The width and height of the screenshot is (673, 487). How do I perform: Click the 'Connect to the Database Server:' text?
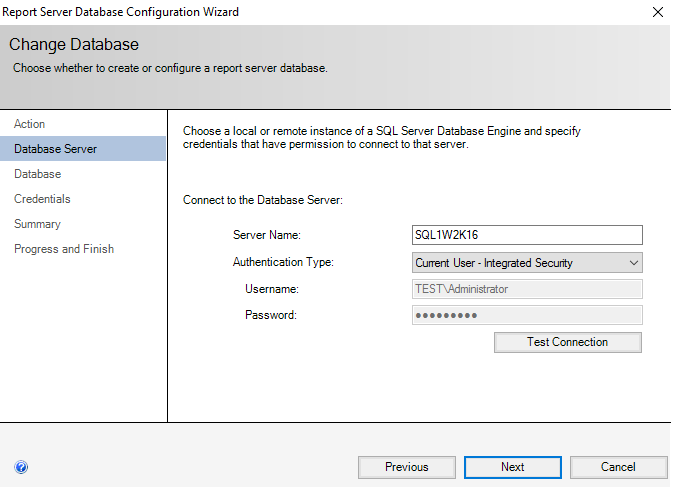263,200
